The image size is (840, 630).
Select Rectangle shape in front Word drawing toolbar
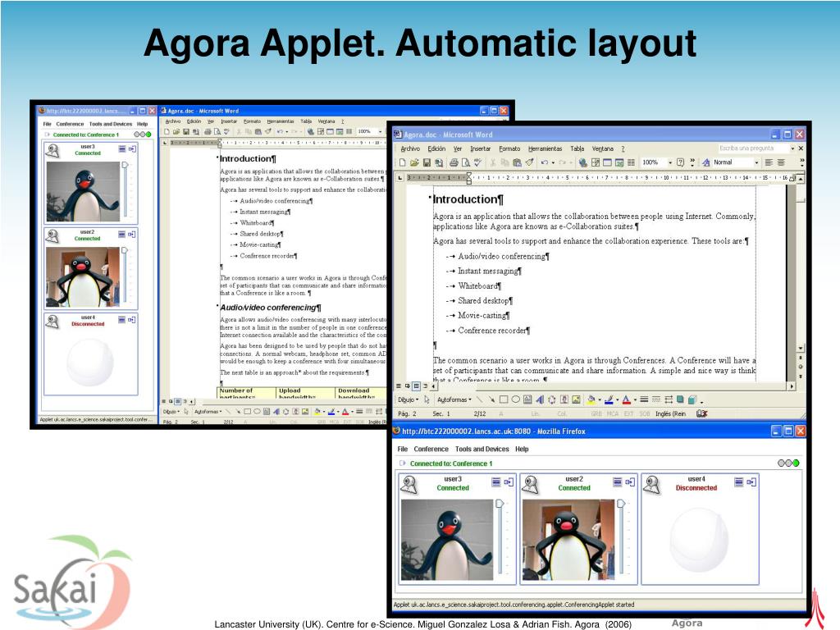[x=504, y=399]
